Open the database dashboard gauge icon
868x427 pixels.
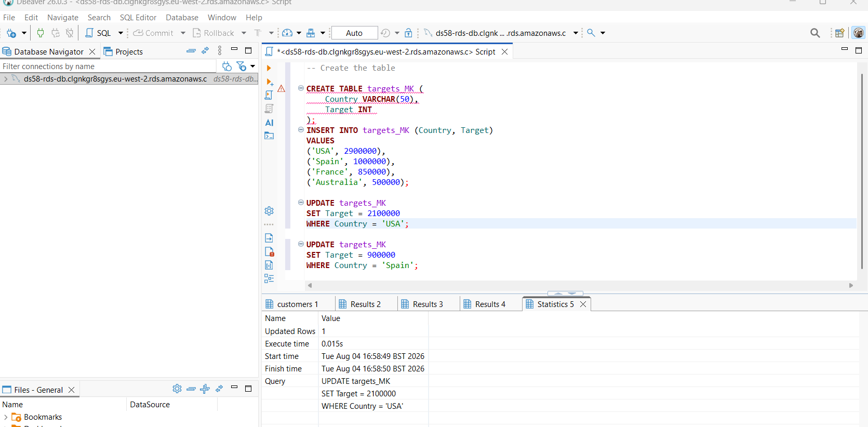point(287,33)
